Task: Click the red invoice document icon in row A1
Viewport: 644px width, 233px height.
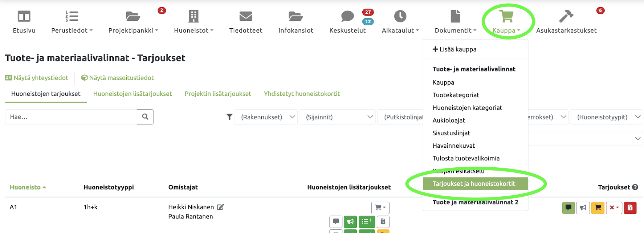Action: click(630, 208)
